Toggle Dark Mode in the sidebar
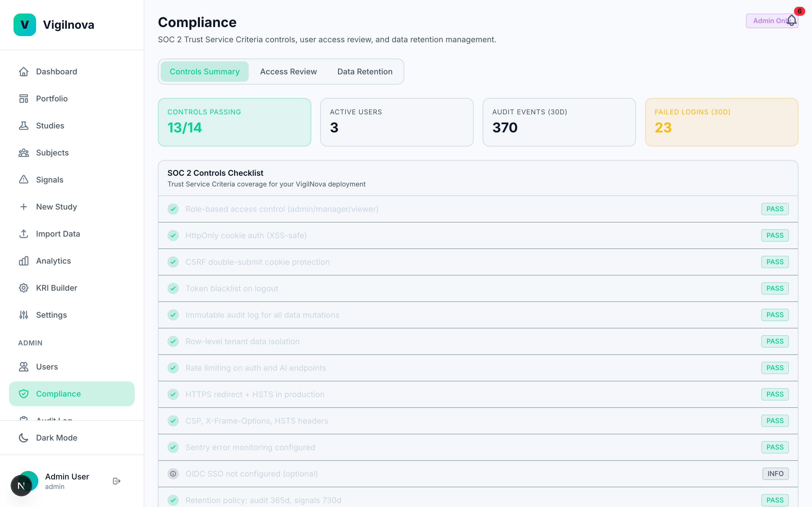812x507 pixels. [56, 438]
